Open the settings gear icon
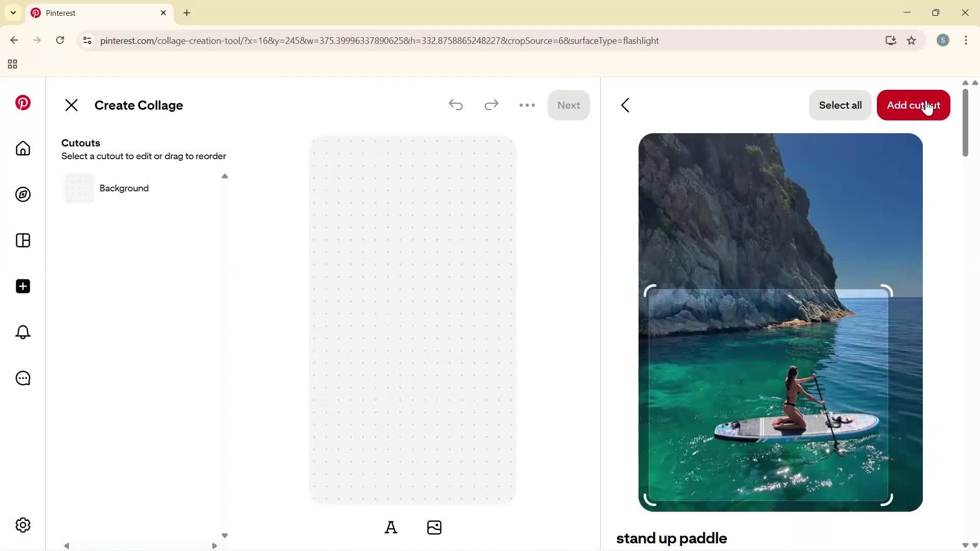Image resolution: width=980 pixels, height=551 pixels. 22,525
